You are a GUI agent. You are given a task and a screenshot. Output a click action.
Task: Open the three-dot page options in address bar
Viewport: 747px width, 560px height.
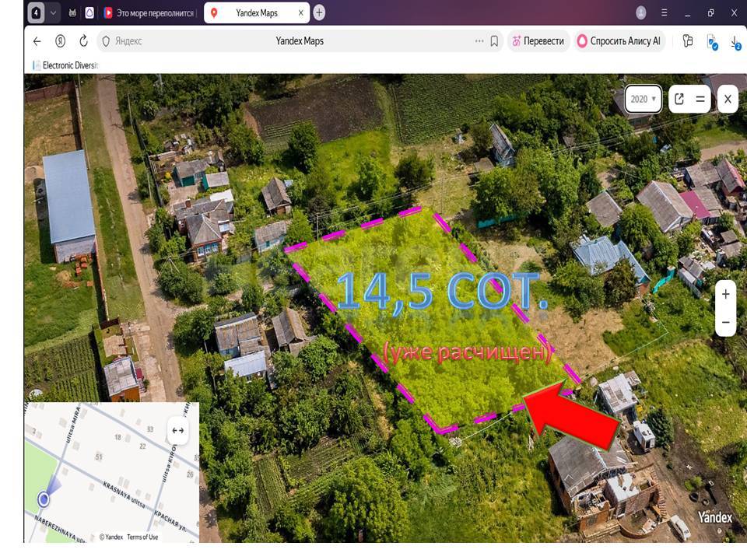[479, 41]
